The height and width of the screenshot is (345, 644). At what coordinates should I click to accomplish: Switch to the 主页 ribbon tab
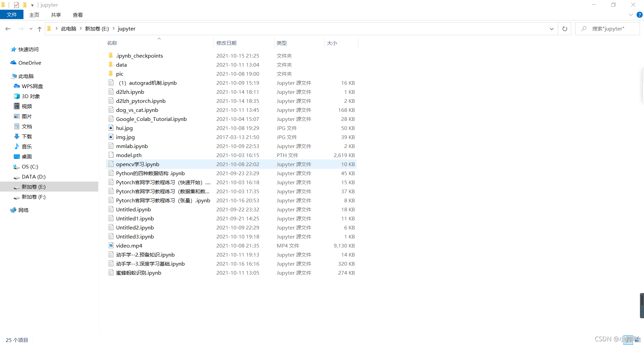(x=34, y=15)
